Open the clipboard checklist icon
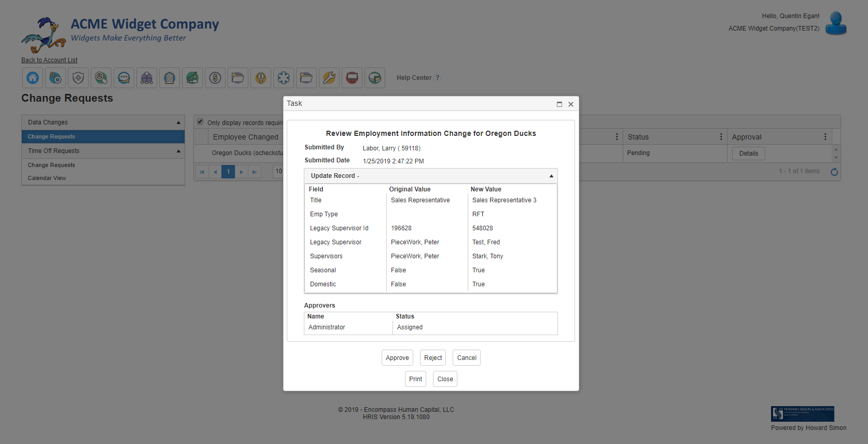The height and width of the screenshot is (444, 868). coord(170,78)
